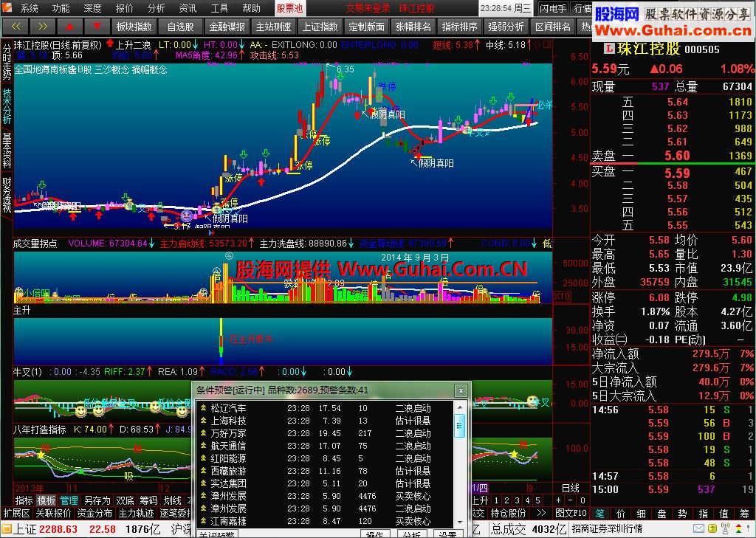Select the 另存为 bottom tab

[x=97, y=500]
